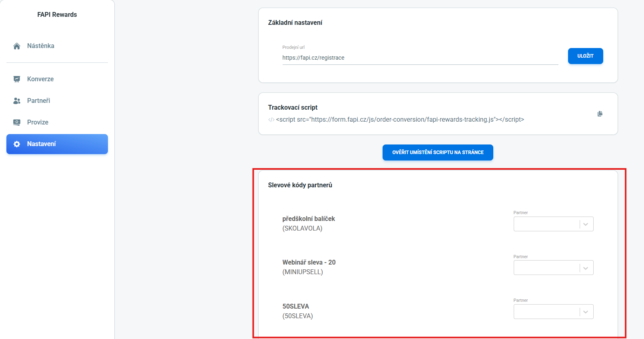Go to Konverze section
The height and width of the screenshot is (339, 644).
(x=57, y=79)
